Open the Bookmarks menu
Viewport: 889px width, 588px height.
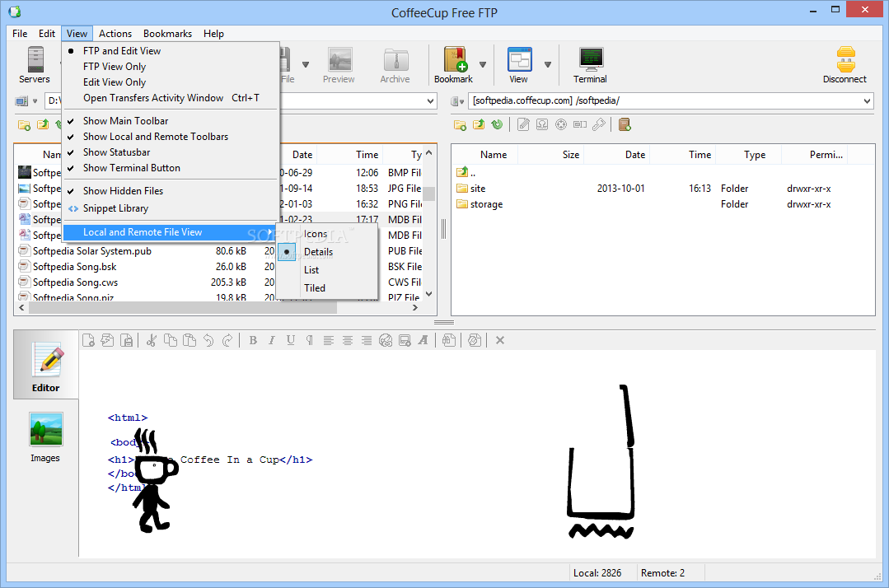[168, 34]
